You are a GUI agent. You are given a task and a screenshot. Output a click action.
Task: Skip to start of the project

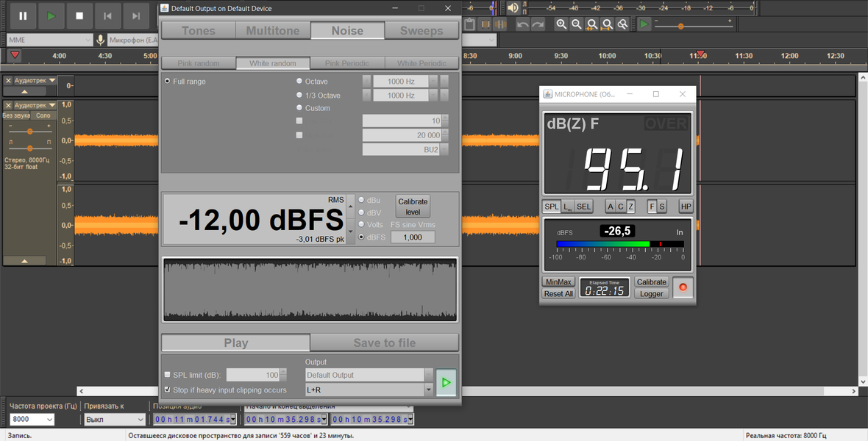point(107,15)
